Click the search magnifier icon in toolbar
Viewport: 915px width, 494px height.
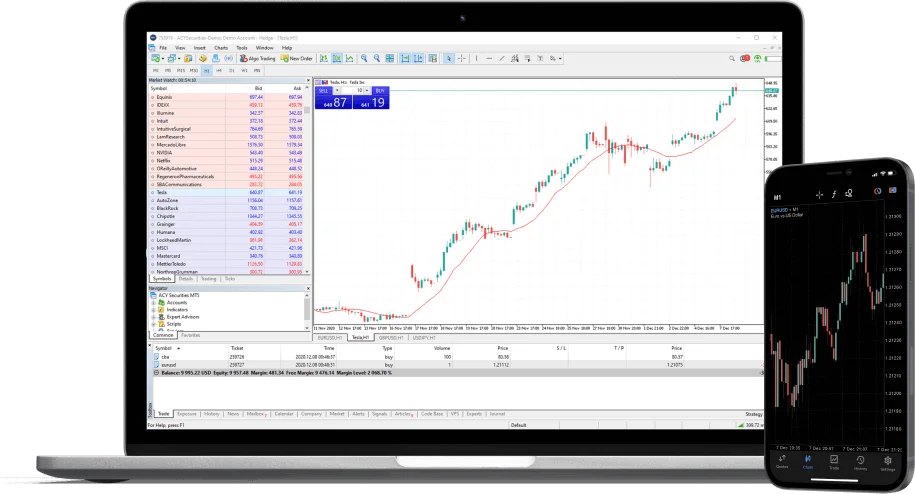(x=732, y=58)
